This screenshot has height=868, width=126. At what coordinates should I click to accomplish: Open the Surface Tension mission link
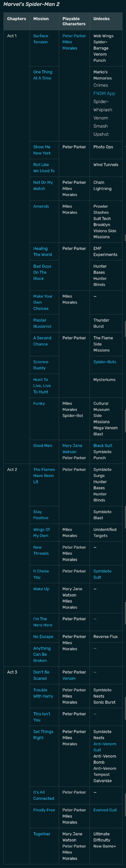point(40,39)
